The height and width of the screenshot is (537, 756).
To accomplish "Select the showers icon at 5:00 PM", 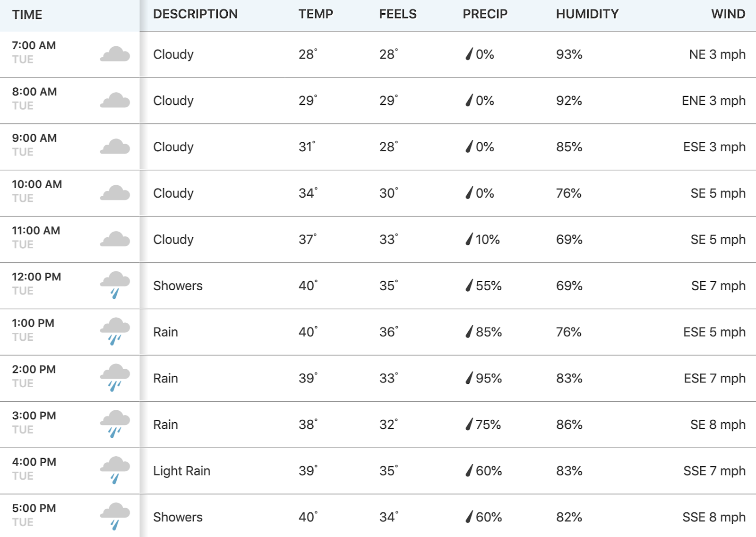I will (115, 517).
